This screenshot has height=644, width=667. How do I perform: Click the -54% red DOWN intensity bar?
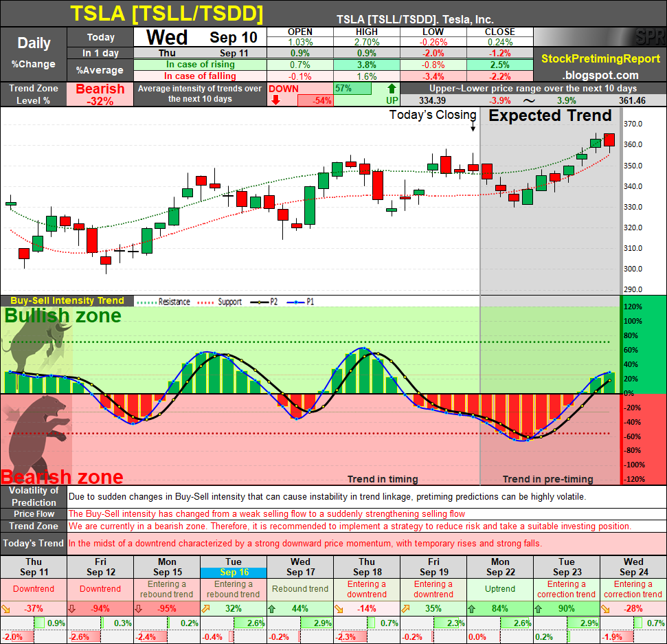click(315, 101)
